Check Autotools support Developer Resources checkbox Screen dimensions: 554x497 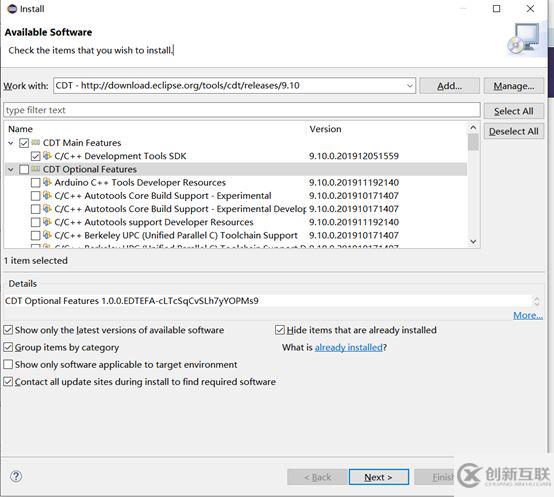pos(36,222)
